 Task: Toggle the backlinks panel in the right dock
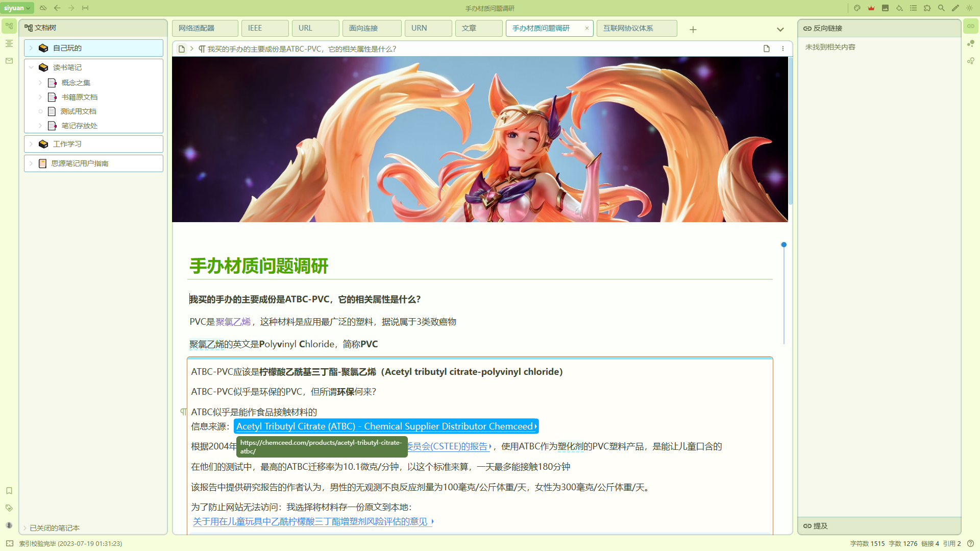(x=971, y=26)
